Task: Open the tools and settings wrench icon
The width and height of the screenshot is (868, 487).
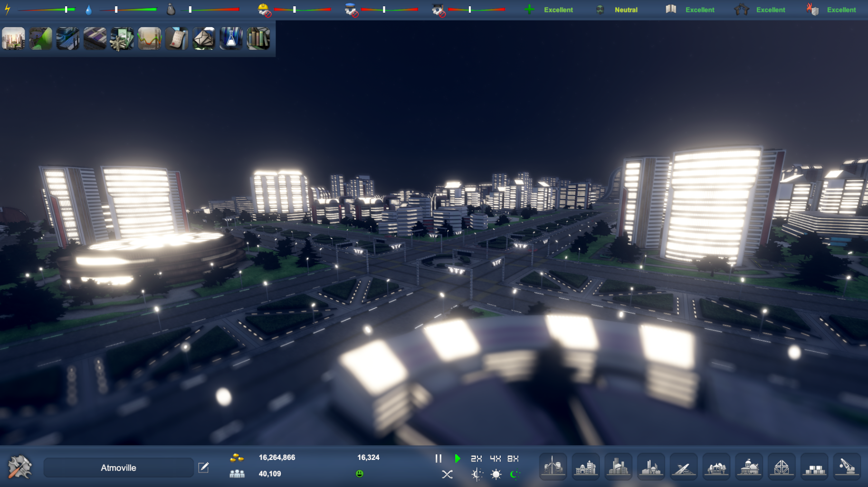Action: click(x=20, y=467)
